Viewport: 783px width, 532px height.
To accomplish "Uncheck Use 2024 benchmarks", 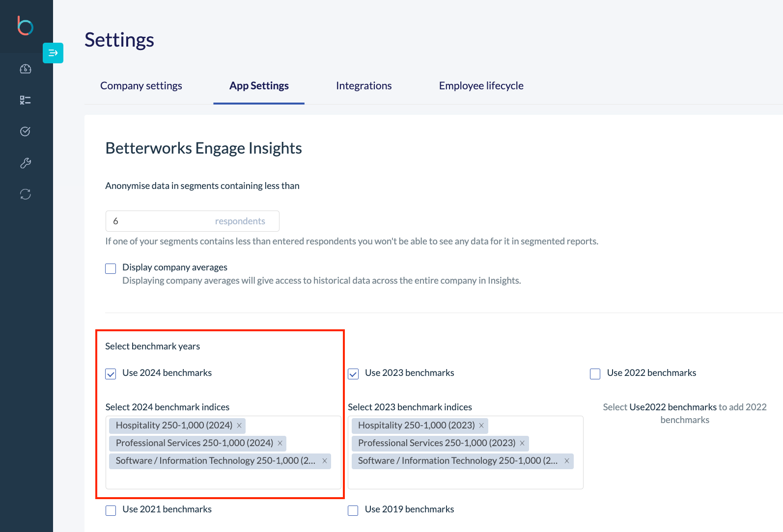I will click(x=111, y=374).
